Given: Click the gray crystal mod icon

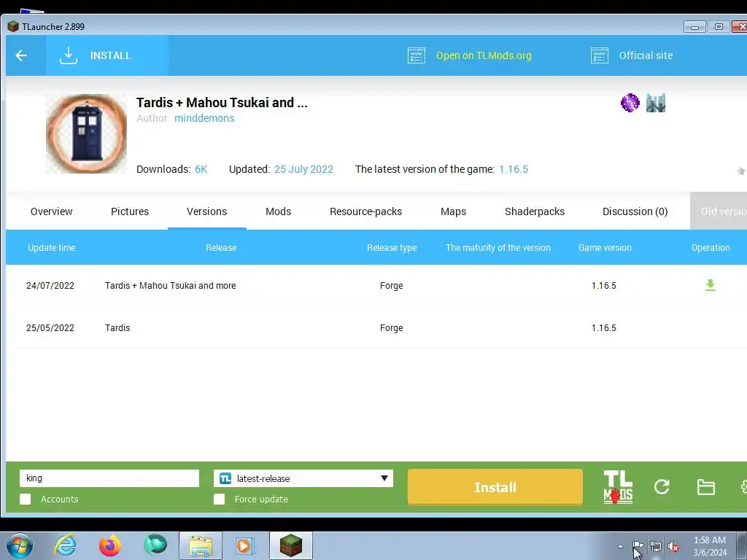Looking at the screenshot, I should point(656,103).
